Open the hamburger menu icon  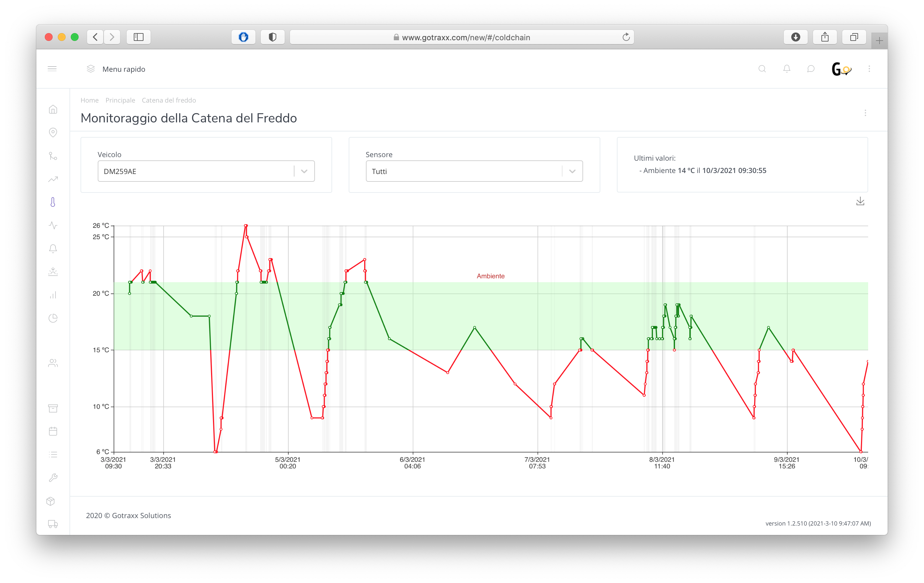coord(52,69)
